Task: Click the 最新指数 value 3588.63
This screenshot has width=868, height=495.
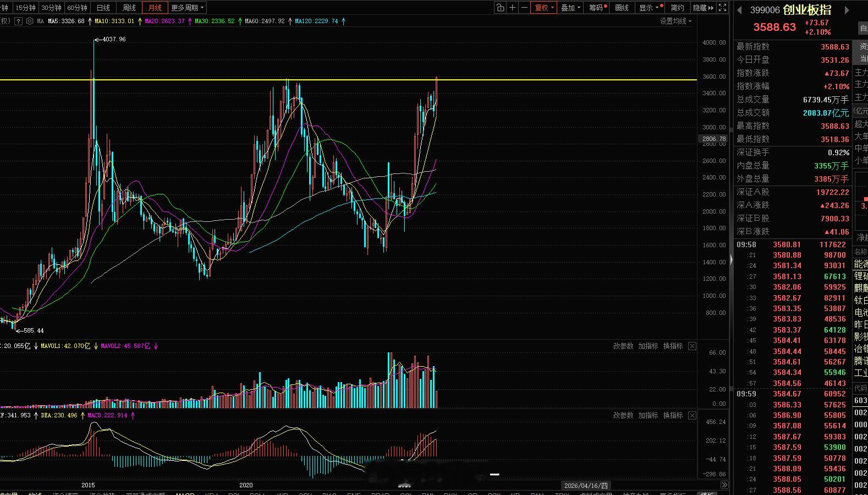Action: point(834,47)
